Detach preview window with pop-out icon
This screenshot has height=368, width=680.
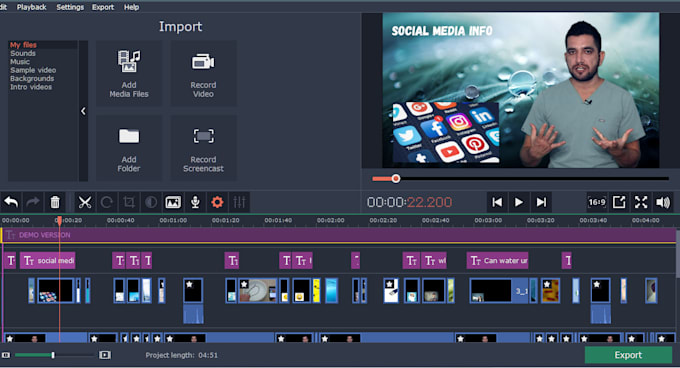pos(619,202)
